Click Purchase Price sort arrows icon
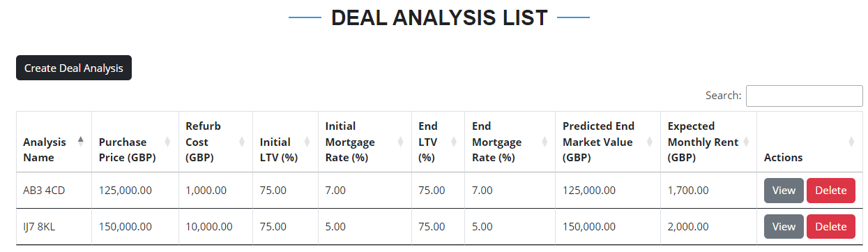 coord(168,142)
